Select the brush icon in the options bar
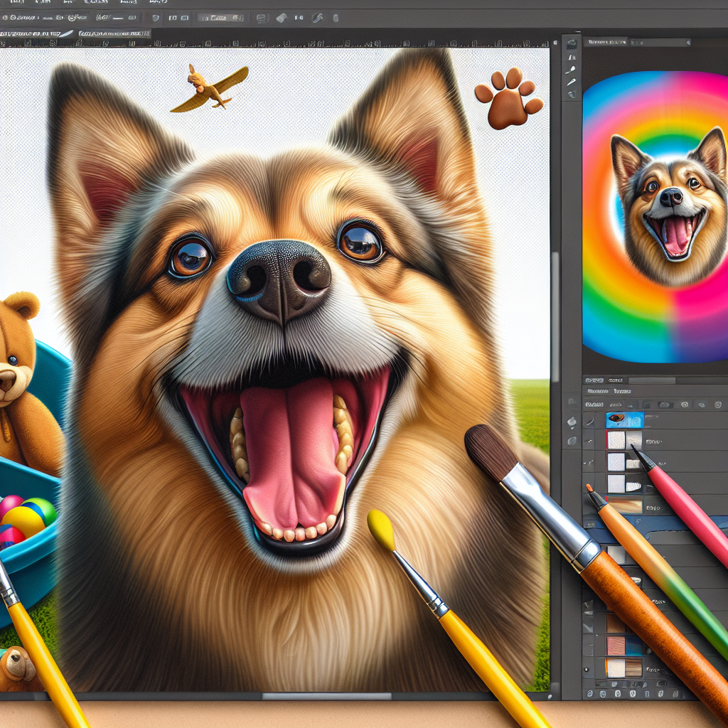Image resolution: width=728 pixels, height=728 pixels. (x=318, y=18)
